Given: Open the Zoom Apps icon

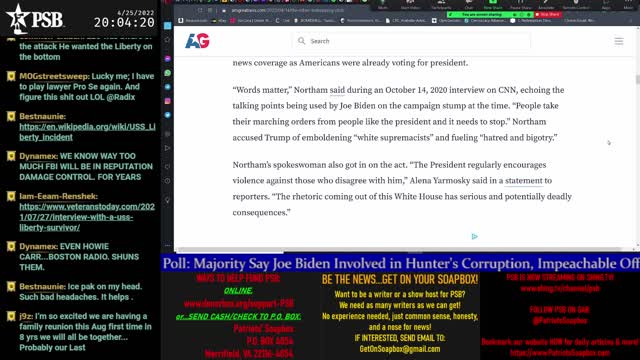Looking at the screenshot, I should [x=606, y=3].
